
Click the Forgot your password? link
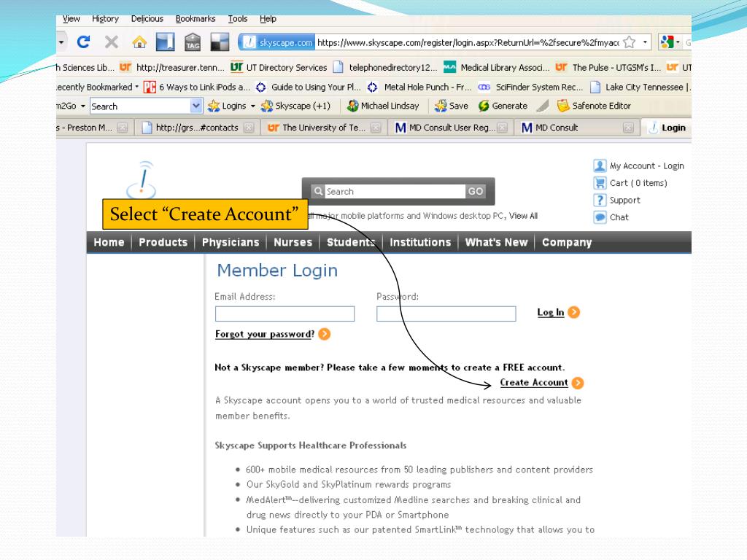coord(264,334)
